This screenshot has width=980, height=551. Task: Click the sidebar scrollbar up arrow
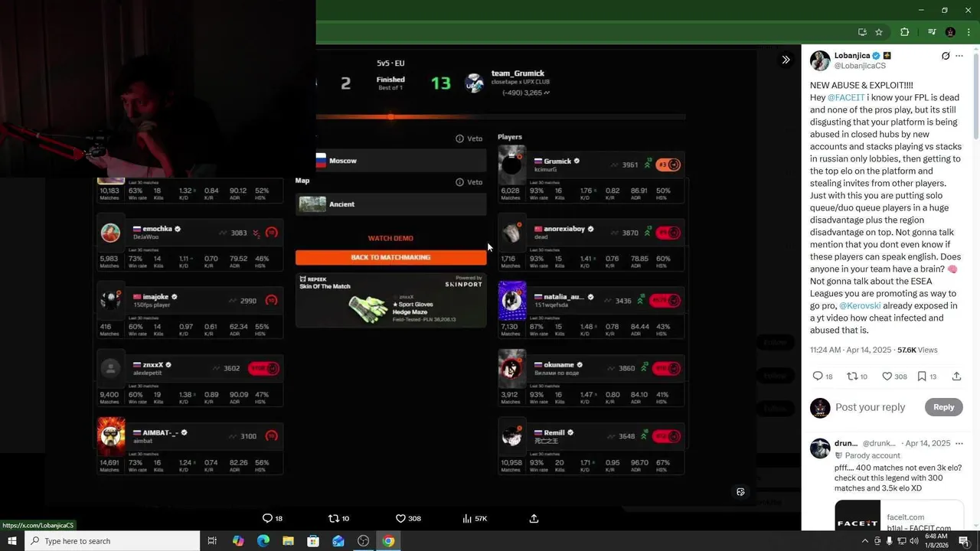975,50
